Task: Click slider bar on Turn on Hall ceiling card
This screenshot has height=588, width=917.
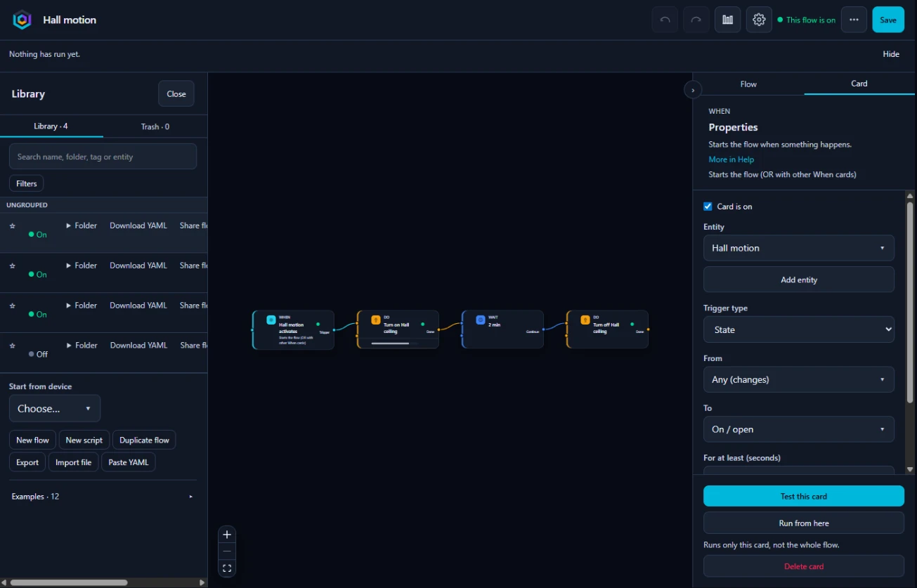Action: click(x=390, y=344)
